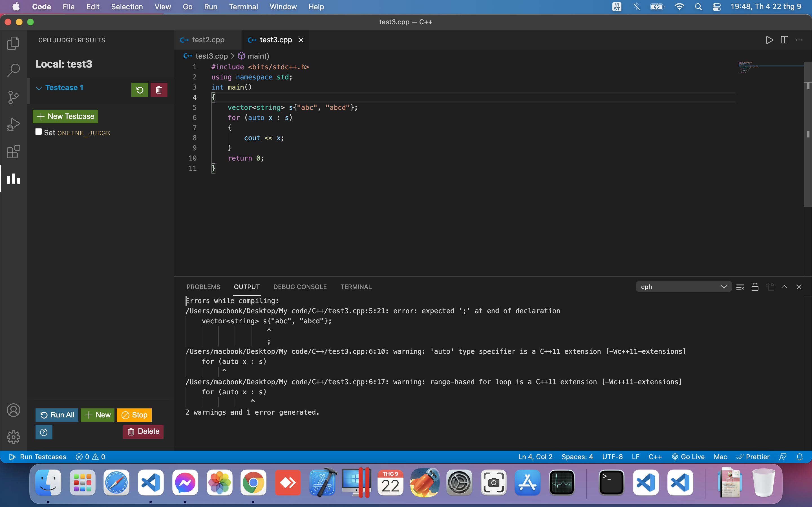Open the Source Control view
The height and width of the screenshot is (507, 812).
(x=14, y=97)
